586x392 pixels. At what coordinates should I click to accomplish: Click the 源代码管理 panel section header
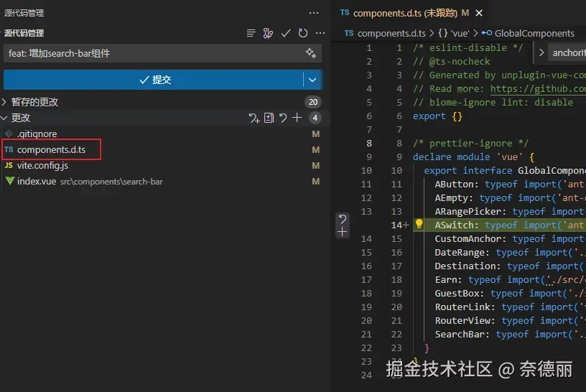point(24,33)
